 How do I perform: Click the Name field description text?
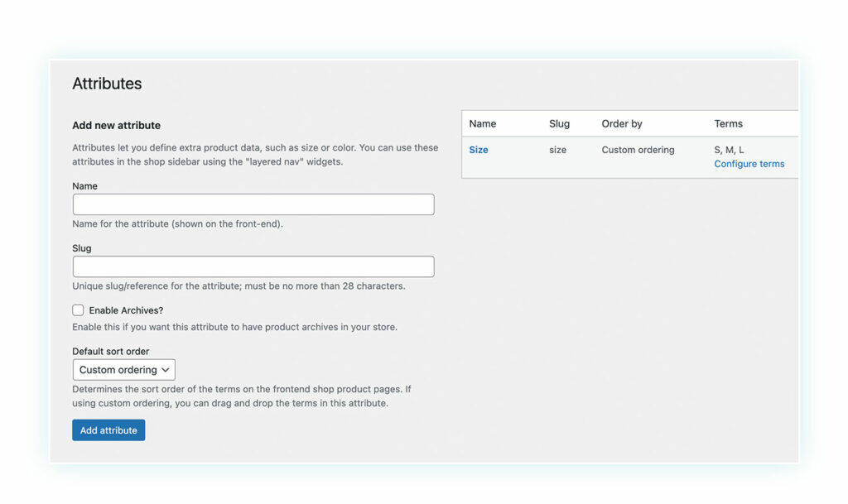click(x=178, y=223)
